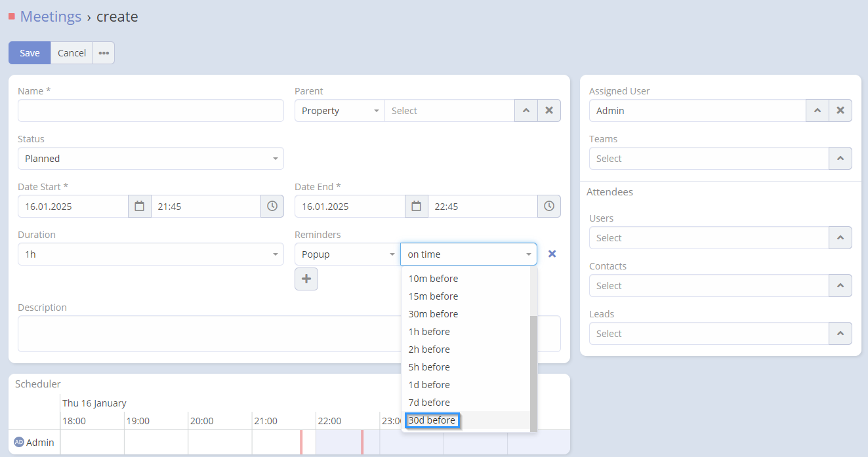Screen dimensions: 868x457
Task: Click the Meetings breadcrumb link
Action: [x=51, y=16]
